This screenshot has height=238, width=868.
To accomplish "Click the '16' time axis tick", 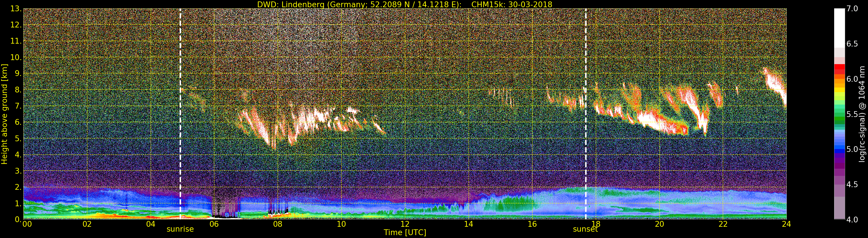I will tap(532, 224).
